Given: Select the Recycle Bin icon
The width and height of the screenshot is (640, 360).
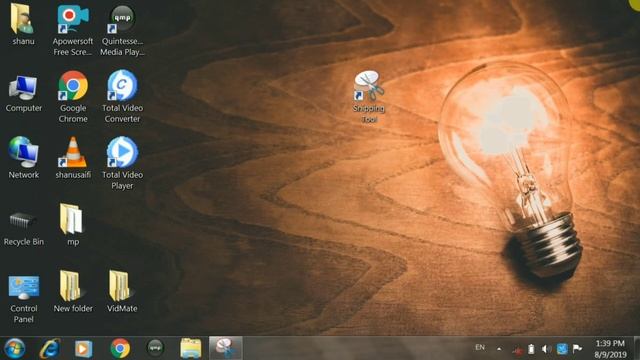Looking at the screenshot, I should coord(23,229).
